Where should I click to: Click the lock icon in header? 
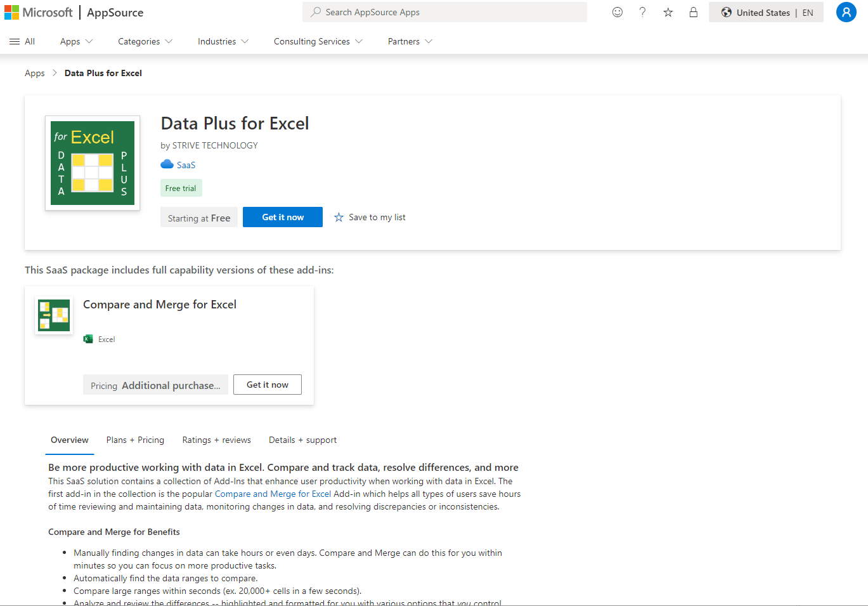click(x=693, y=12)
